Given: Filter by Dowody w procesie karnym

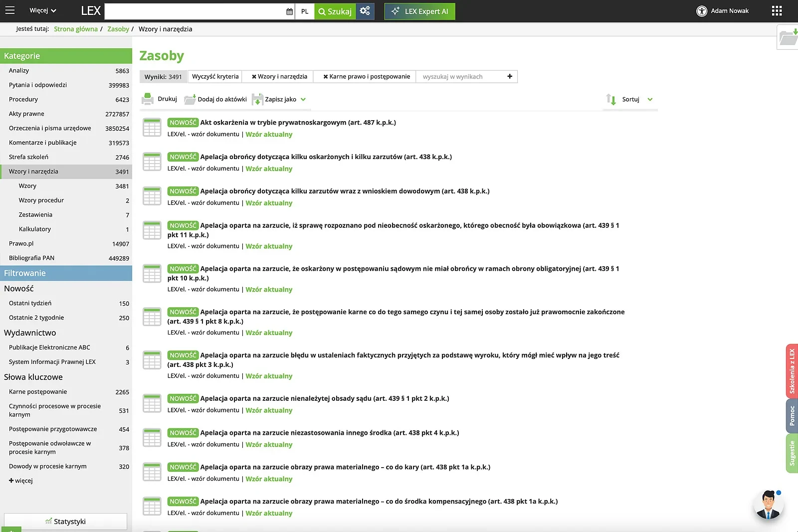Looking at the screenshot, I should click(66, 467).
